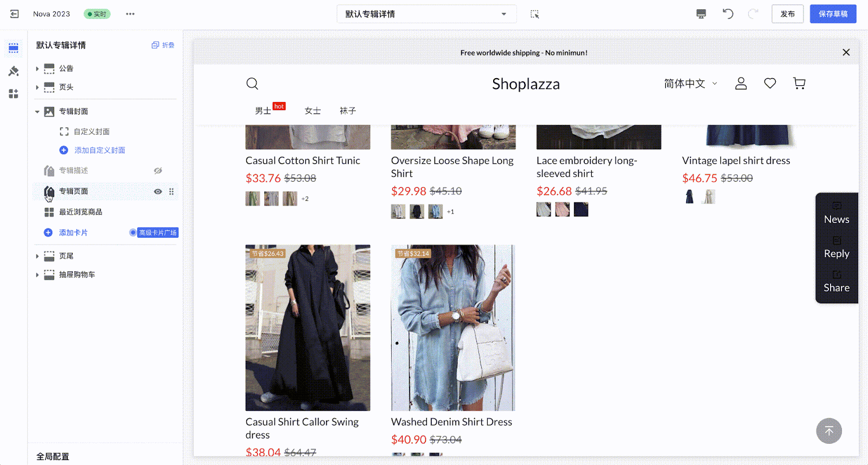Click the undo arrow in top toolbar
This screenshot has height=465, width=868.
pyautogui.click(x=727, y=14)
